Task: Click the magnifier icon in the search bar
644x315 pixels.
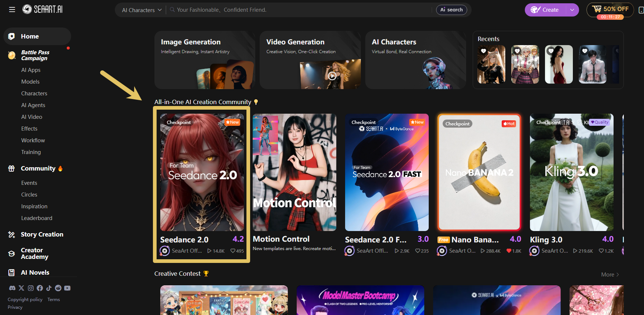Action: tap(172, 10)
